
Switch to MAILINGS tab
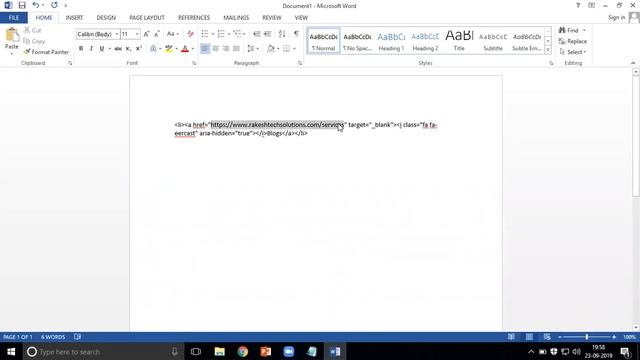tap(236, 18)
